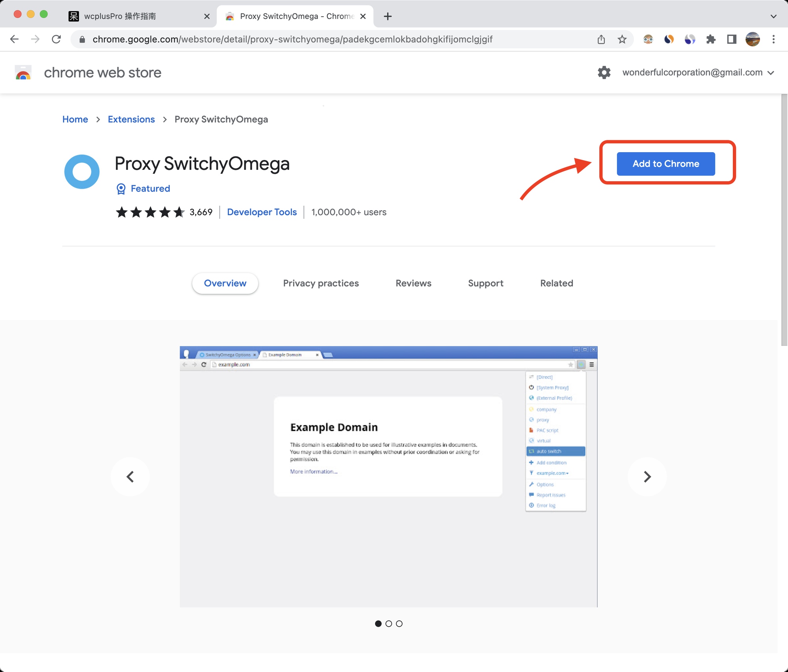This screenshot has width=788, height=672.
Task: Open Web Store settings gear
Action: click(x=604, y=73)
